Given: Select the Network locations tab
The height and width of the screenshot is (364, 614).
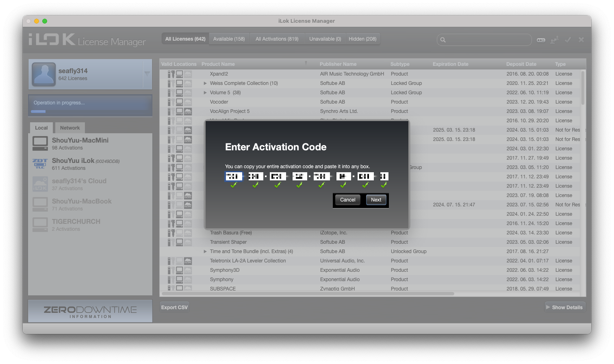Looking at the screenshot, I should click(70, 128).
